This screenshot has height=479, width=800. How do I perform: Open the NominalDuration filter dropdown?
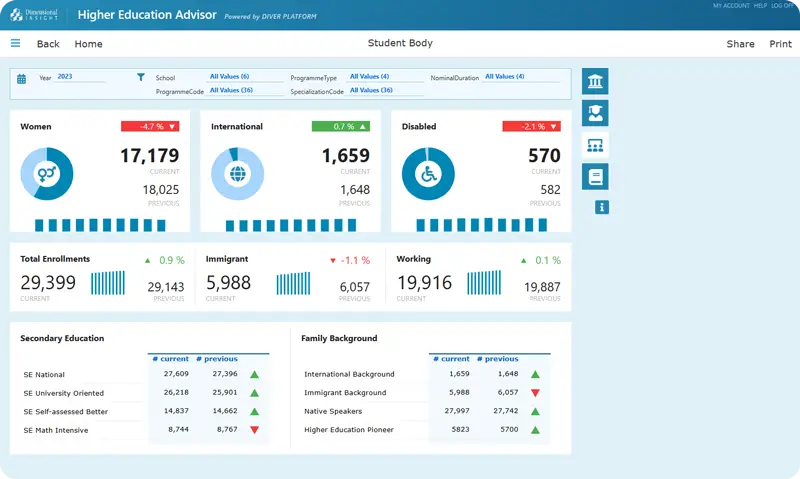pos(520,77)
